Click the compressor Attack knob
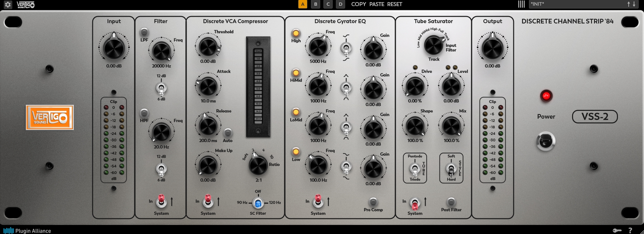Image resolution: width=644 pixels, height=234 pixels. point(208,86)
